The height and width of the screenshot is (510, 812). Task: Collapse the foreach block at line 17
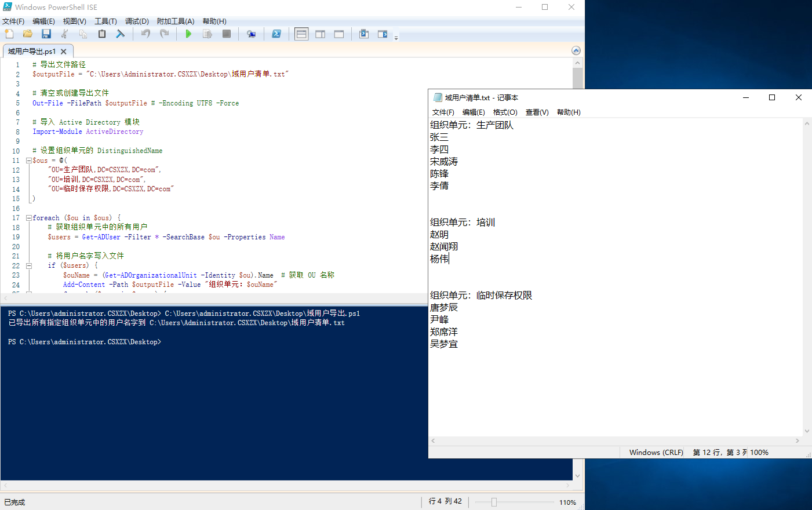pos(28,218)
